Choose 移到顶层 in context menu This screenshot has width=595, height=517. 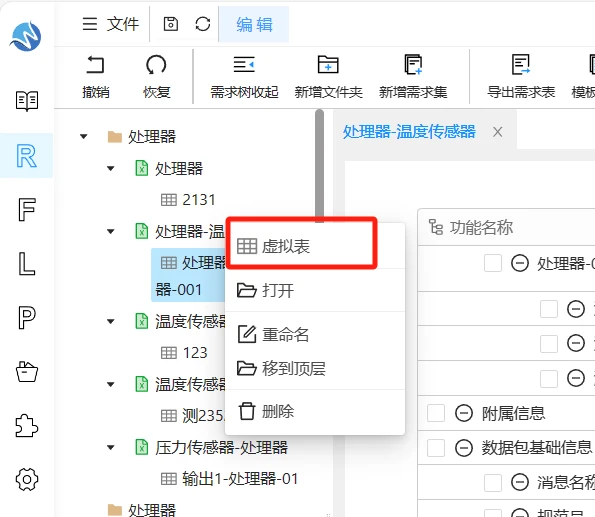315,368
